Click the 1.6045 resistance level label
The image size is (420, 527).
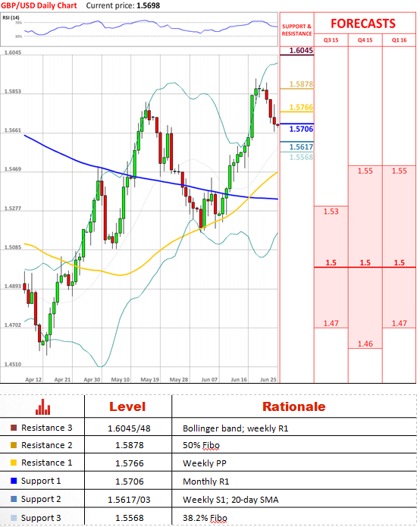pyautogui.click(x=301, y=50)
